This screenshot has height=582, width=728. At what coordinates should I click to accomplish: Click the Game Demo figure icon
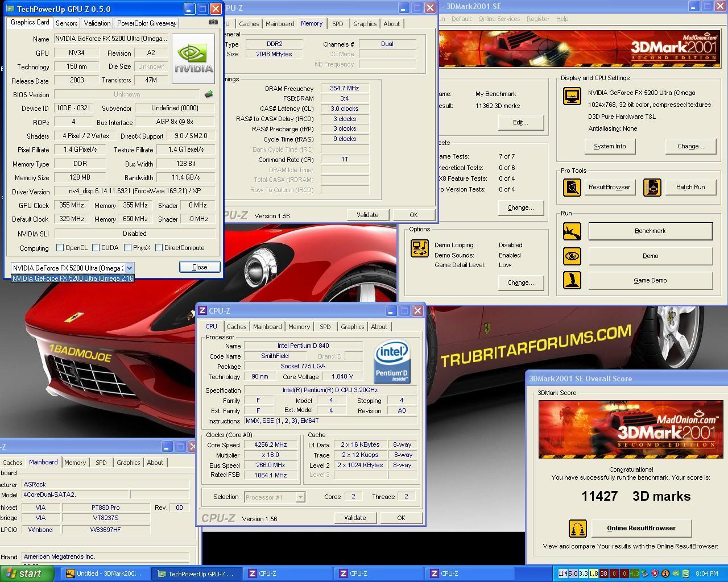[x=572, y=280]
